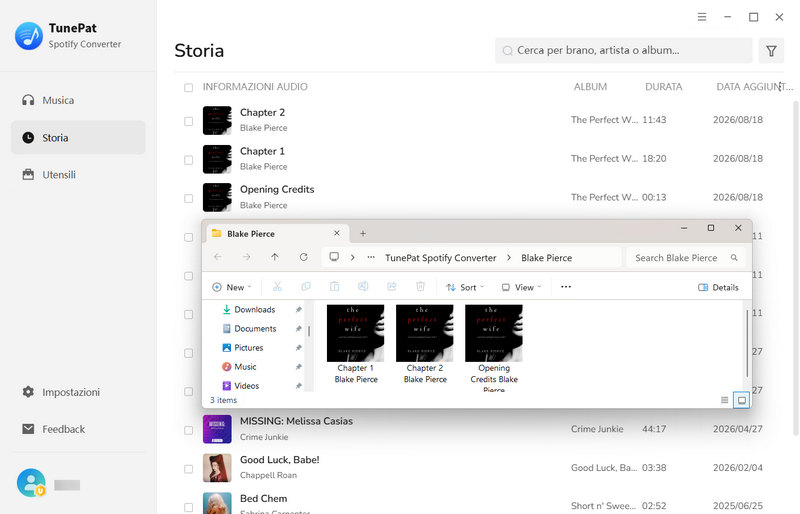Click Explorer forward arrow

[246, 257]
